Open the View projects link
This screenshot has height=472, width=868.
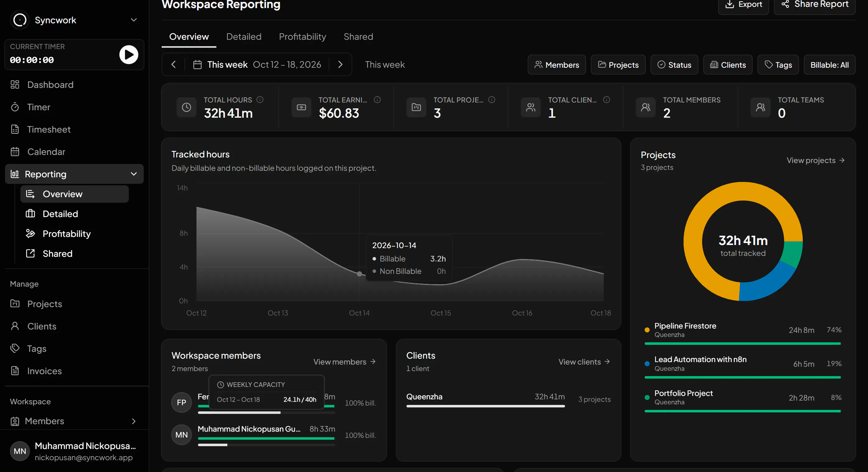tap(815, 160)
